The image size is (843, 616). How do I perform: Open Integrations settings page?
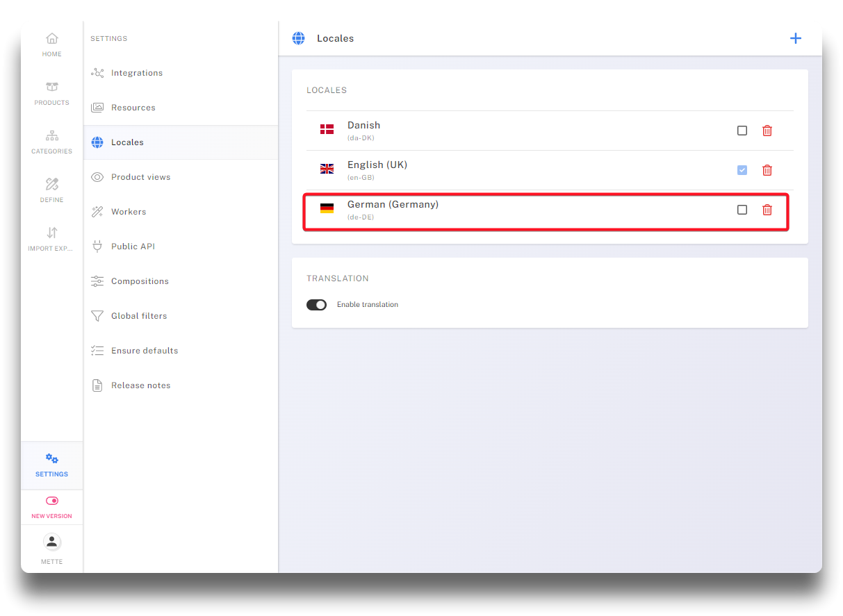coord(137,73)
